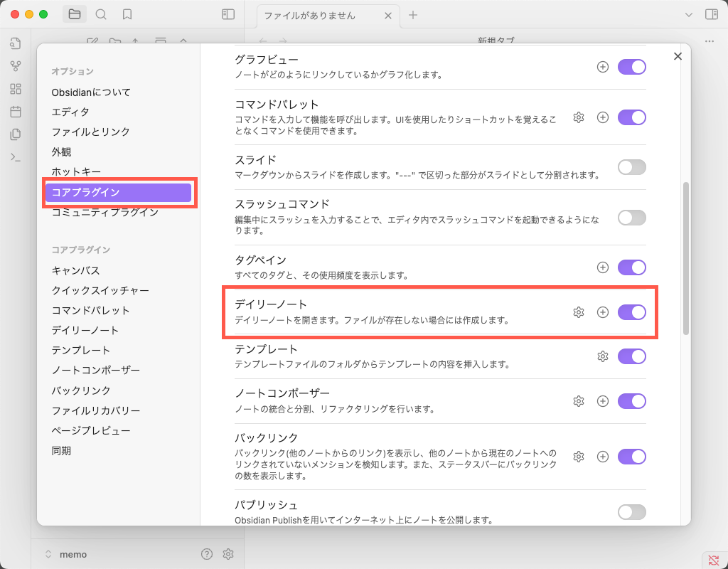Toggle the right sidebar panel icon
Viewport: 728px width, 569px height.
tap(711, 14)
